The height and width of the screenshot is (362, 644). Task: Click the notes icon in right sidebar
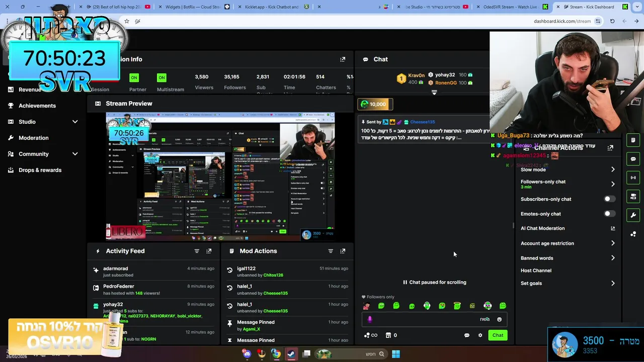tap(633, 140)
